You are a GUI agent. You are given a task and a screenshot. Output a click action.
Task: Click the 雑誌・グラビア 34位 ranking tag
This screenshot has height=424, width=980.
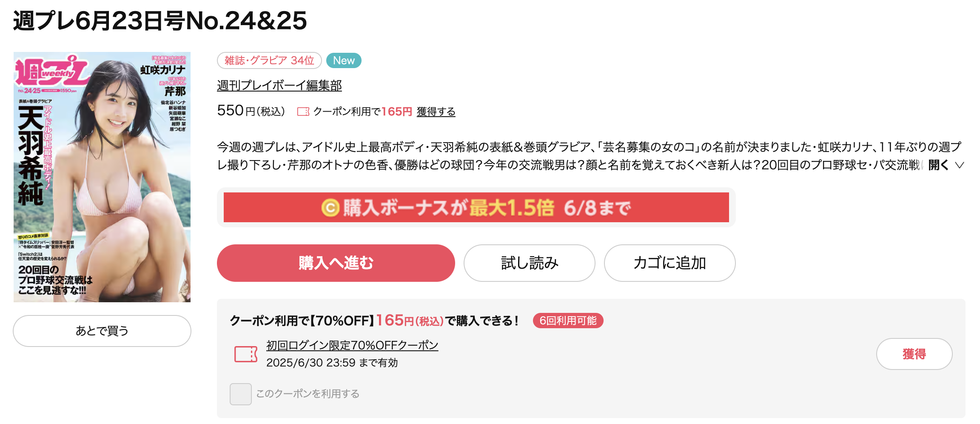point(269,60)
